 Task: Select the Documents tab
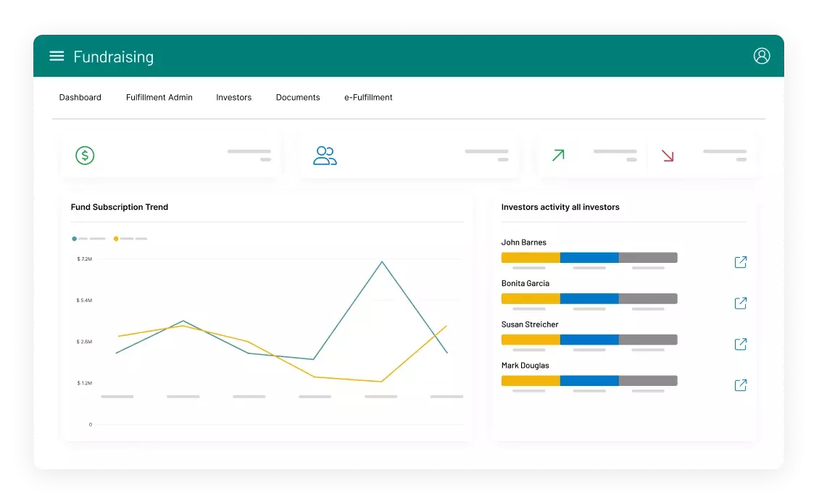298,98
